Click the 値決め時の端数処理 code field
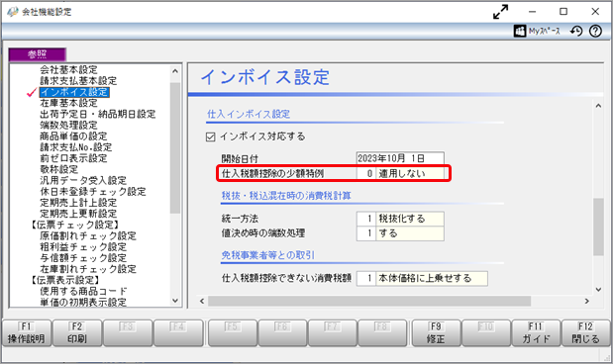The image size is (613, 364). 366,233
